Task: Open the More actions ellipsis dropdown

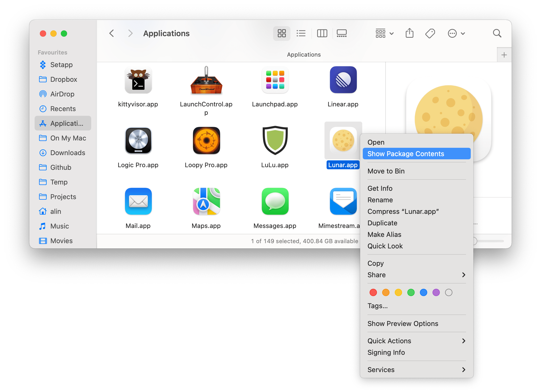Action: (x=456, y=33)
